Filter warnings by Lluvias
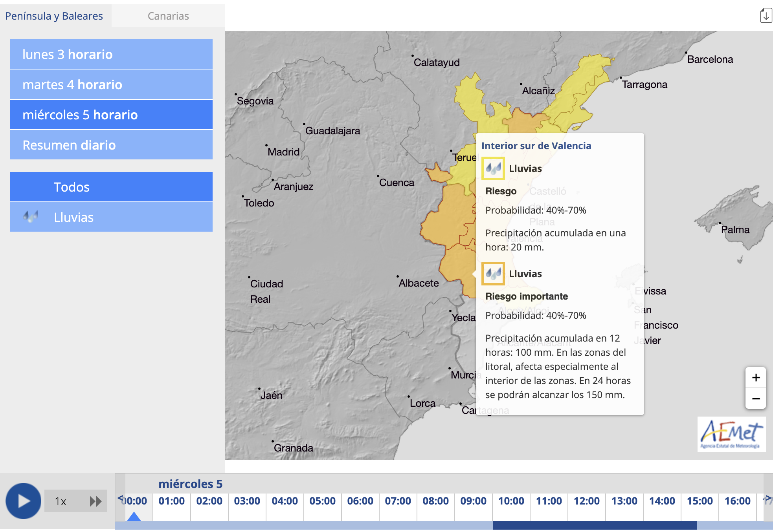Image resolution: width=773 pixels, height=532 pixels. click(x=111, y=217)
